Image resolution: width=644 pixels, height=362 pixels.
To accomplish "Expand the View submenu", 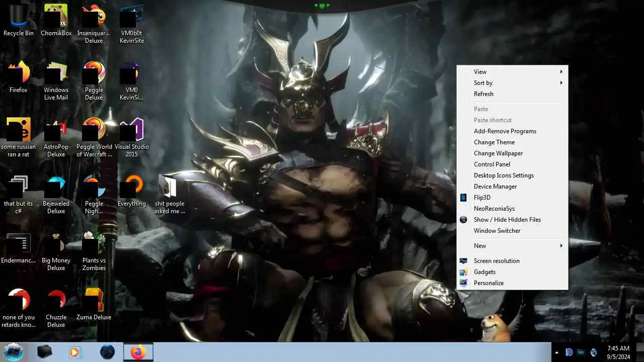I will click(x=512, y=72).
